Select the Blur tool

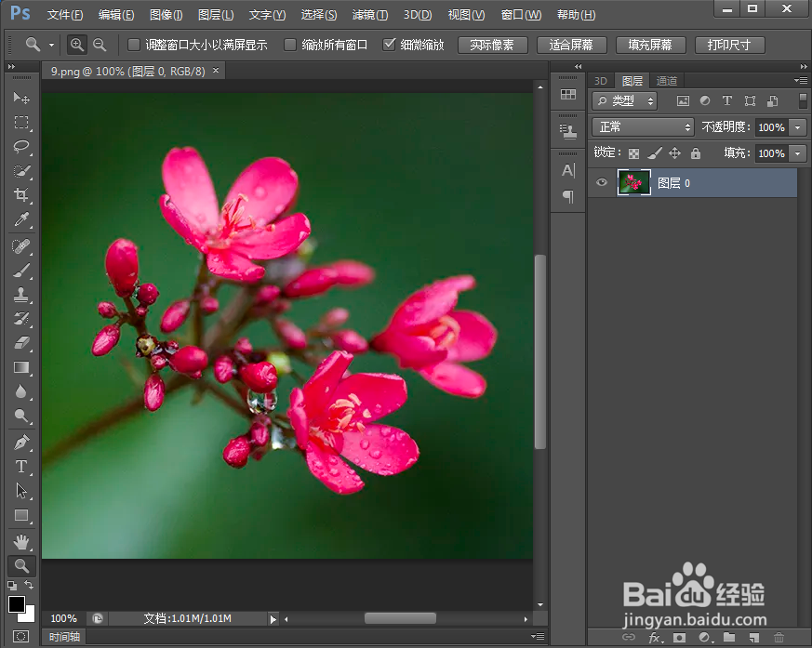point(21,391)
